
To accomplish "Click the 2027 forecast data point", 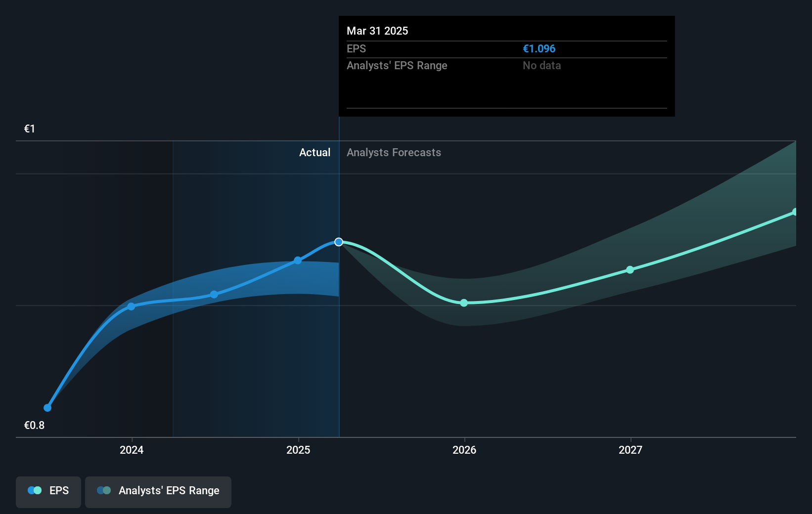I will pos(630,269).
